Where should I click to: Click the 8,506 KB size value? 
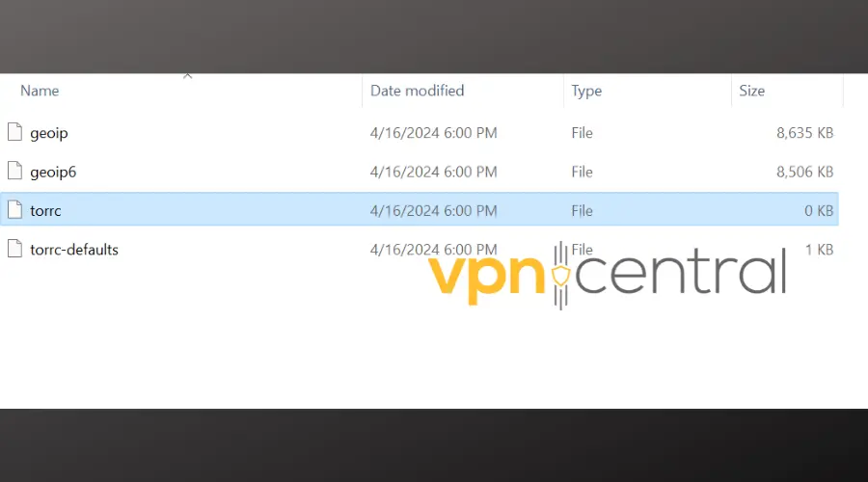point(804,172)
